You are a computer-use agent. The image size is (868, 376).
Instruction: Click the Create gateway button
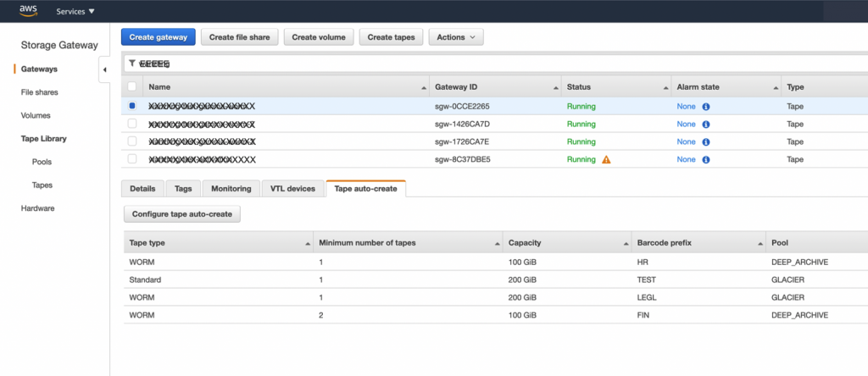pyautogui.click(x=159, y=37)
